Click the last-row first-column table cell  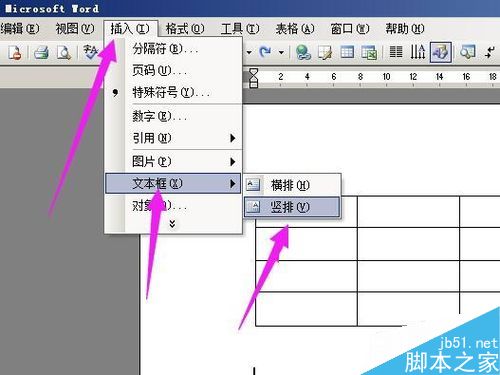tap(306, 308)
